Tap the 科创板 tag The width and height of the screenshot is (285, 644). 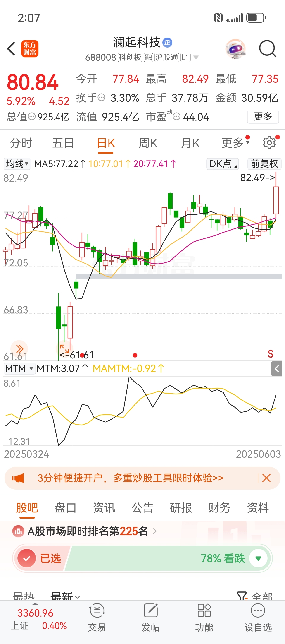[x=130, y=57]
